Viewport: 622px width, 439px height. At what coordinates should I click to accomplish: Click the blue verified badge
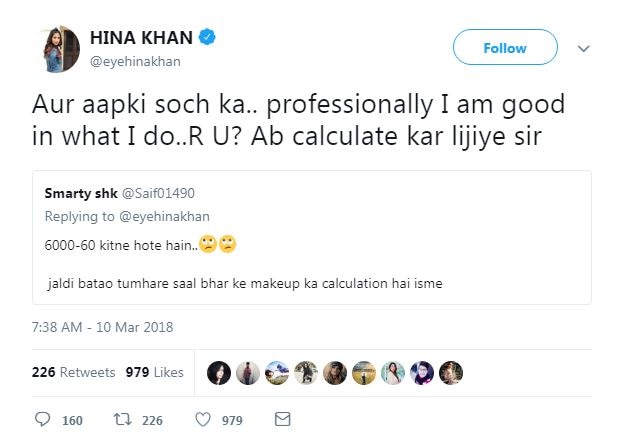208,39
